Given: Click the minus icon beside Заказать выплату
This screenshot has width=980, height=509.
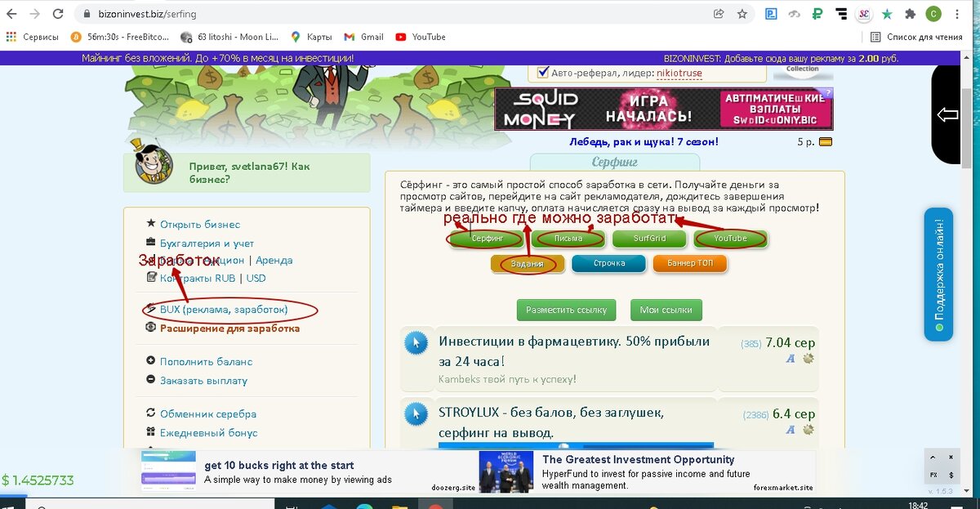Looking at the screenshot, I should click(x=150, y=379).
